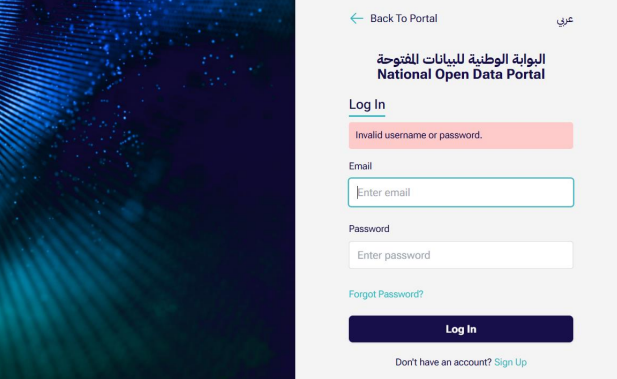
Task: Click the Don't have an account? text
Action: click(x=443, y=362)
